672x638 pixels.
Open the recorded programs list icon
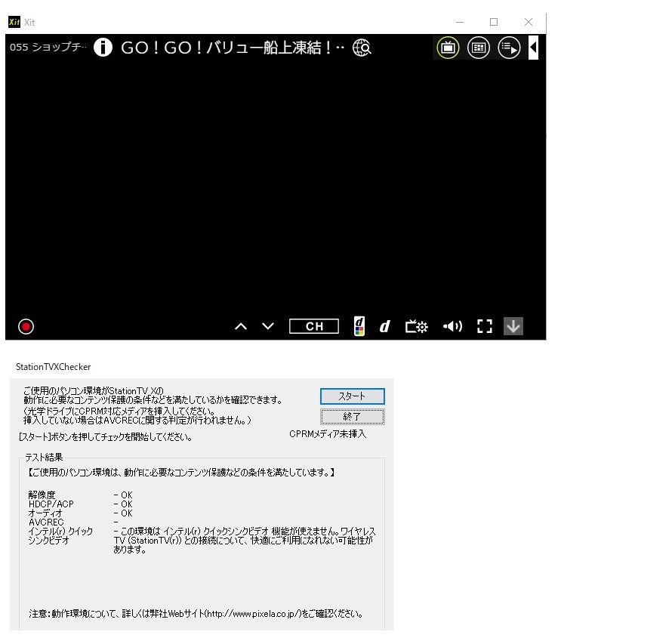click(x=509, y=47)
